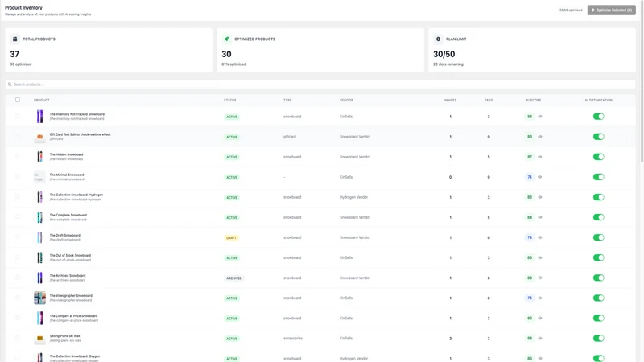Click Selling Plans Ski Wax thumbnail
This screenshot has height=362, width=644.
39,338
